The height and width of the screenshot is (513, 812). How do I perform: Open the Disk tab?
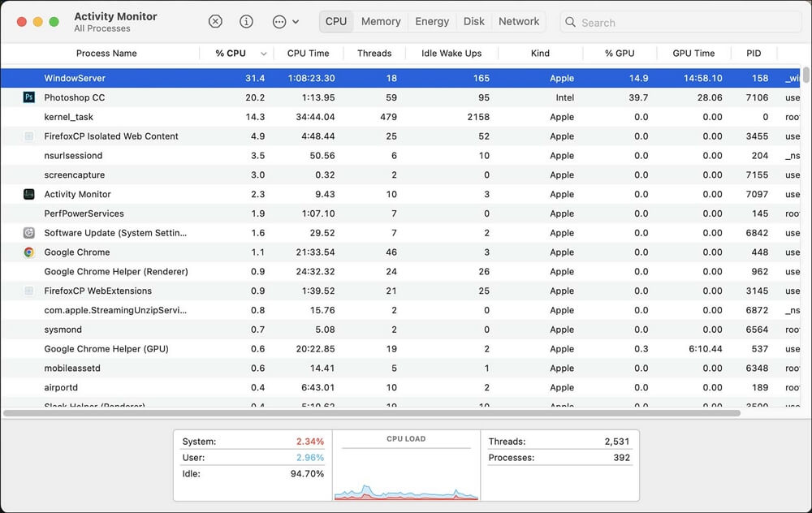474,22
